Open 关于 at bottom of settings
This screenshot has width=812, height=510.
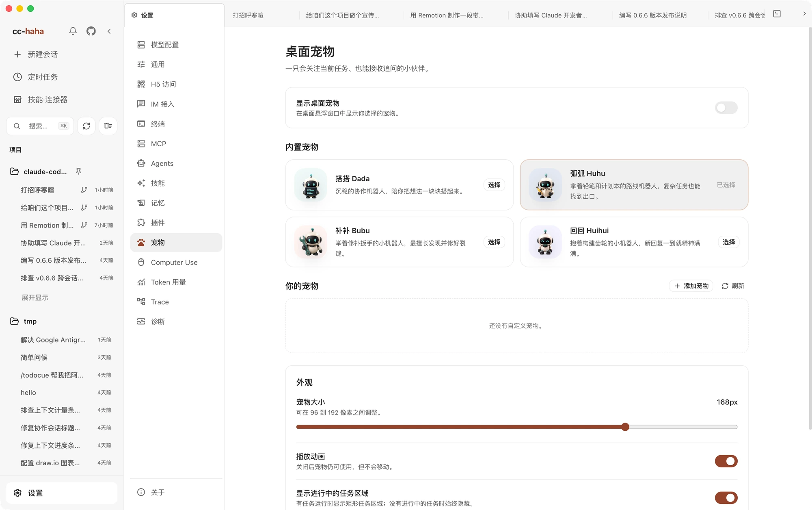pos(176,492)
